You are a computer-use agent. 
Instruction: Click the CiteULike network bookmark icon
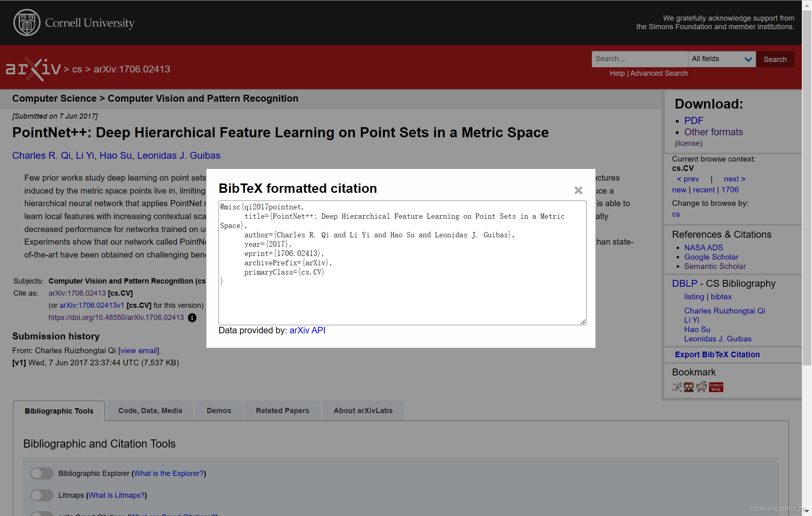[677, 387]
